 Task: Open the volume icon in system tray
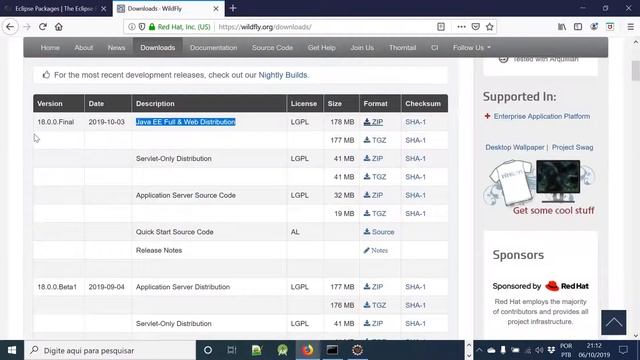539,351
